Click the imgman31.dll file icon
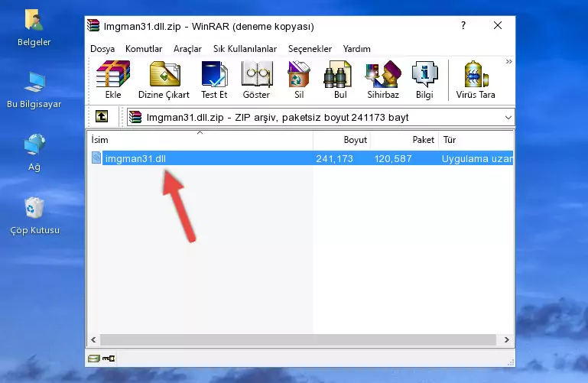Screen dimensions: 588x383 [96, 158]
